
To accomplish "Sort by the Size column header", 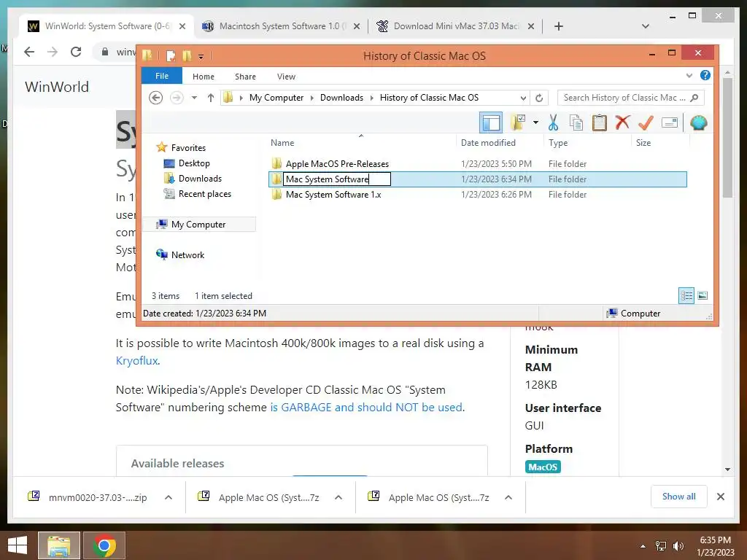I will point(643,143).
